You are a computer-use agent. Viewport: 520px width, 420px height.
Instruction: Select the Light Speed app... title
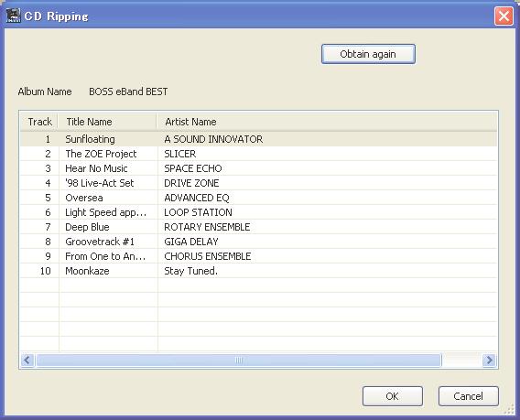(106, 212)
